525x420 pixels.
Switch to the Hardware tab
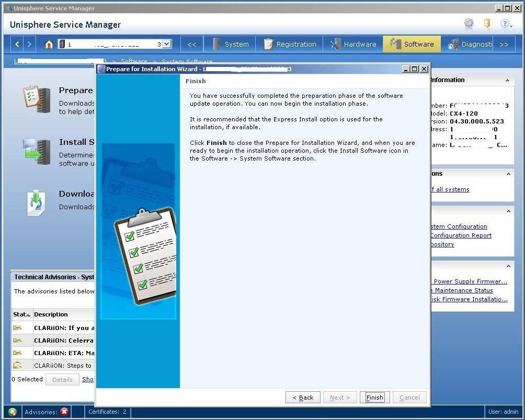pos(353,44)
